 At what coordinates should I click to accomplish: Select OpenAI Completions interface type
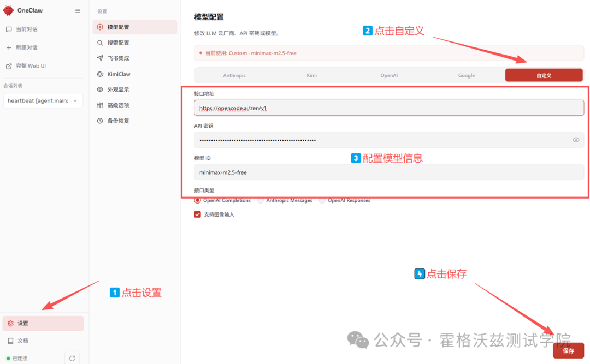[222, 200]
